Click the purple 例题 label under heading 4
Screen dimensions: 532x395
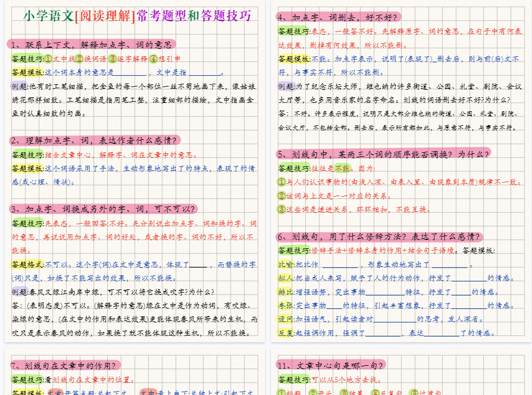coord(286,86)
